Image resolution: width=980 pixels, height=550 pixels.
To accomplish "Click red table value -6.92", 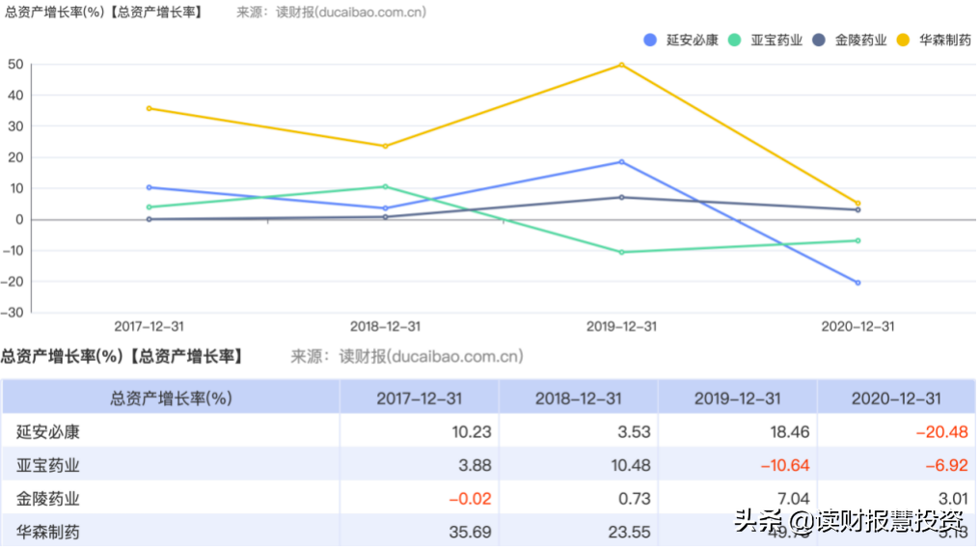I will (946, 466).
